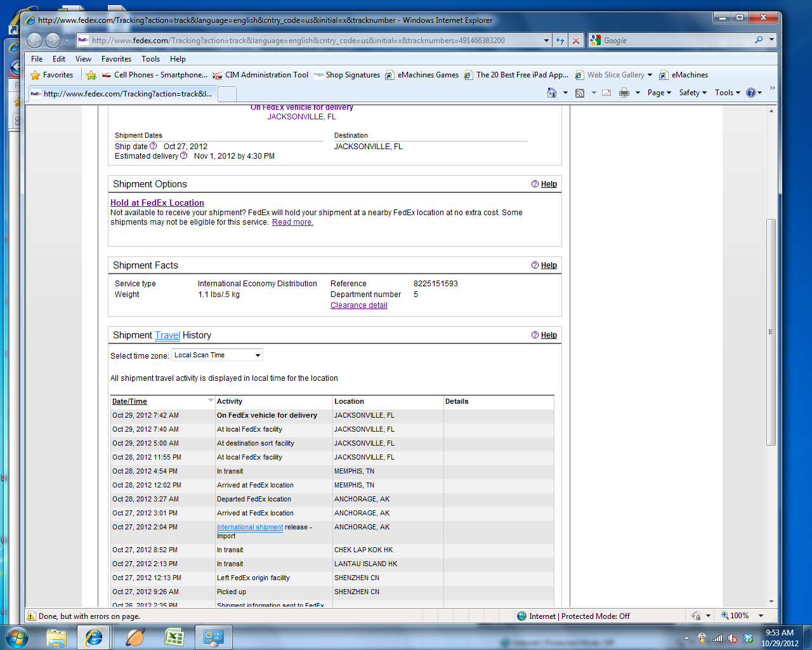812x650 pixels.
Task: Open the Clearance detail link
Action: tap(358, 305)
